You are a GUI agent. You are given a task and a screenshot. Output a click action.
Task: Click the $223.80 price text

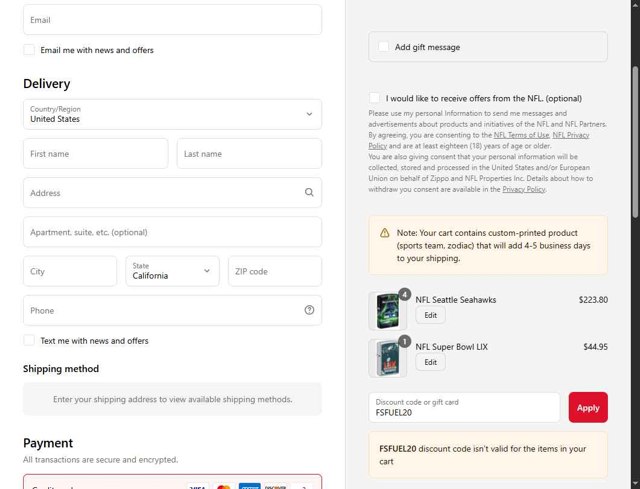(593, 300)
